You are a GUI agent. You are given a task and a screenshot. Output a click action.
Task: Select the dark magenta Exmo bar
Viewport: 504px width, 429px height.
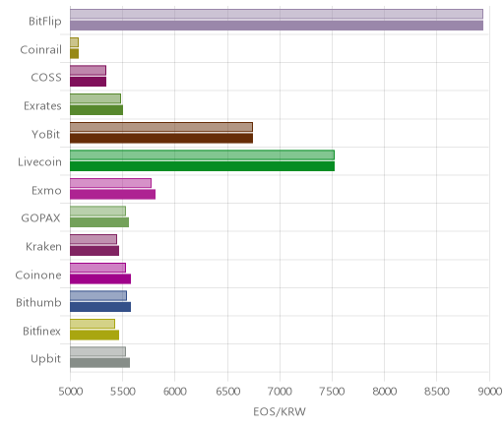112,195
